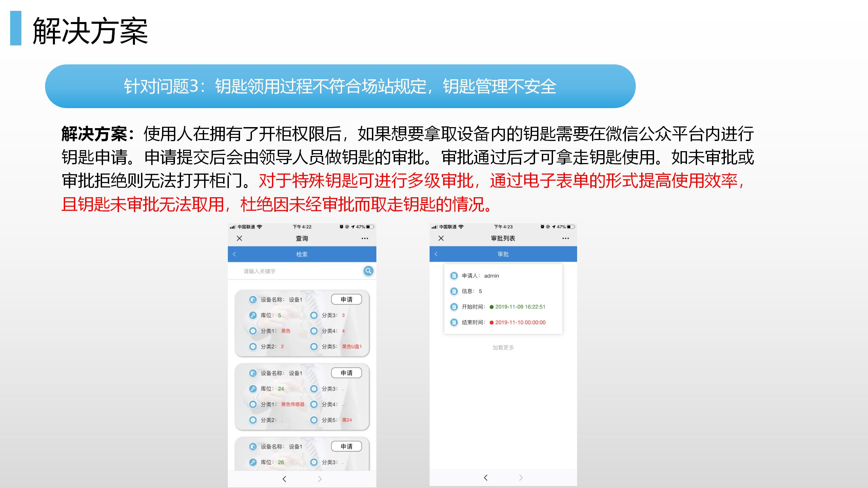The height and width of the screenshot is (488, 868).
Task: Click the 审批 header title bar
Action: (x=503, y=254)
